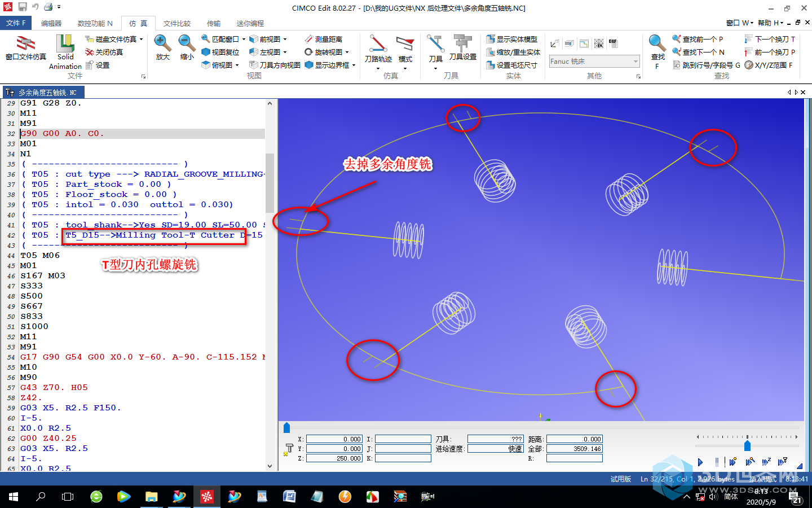Click the toolpath progress slider handle
Screen dimensions: 812x508
(x=286, y=428)
